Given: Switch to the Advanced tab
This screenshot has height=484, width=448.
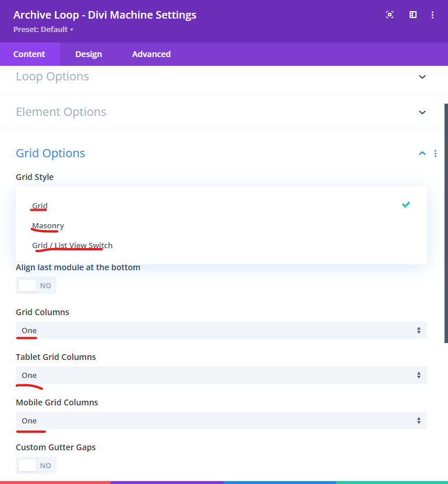Looking at the screenshot, I should [151, 54].
